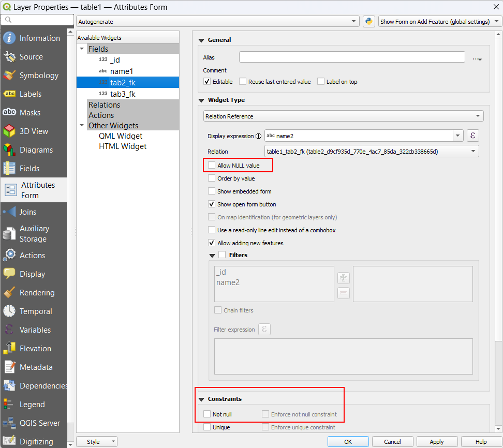
Task: Open the Joins panel icon
Action: tap(33, 211)
